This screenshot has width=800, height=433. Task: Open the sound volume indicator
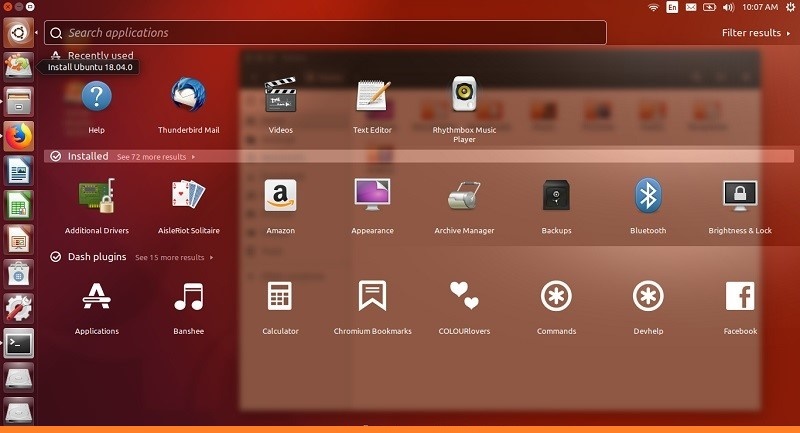[x=729, y=7]
